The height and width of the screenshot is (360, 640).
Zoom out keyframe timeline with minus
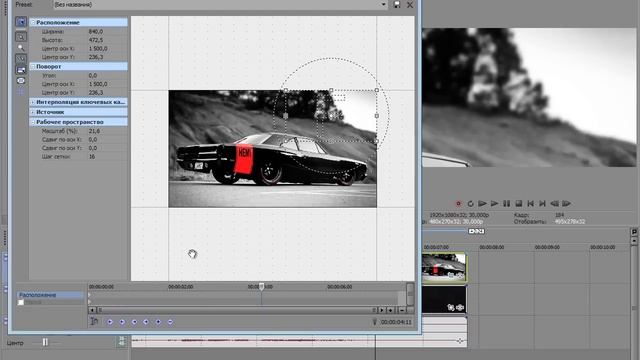[402, 310]
